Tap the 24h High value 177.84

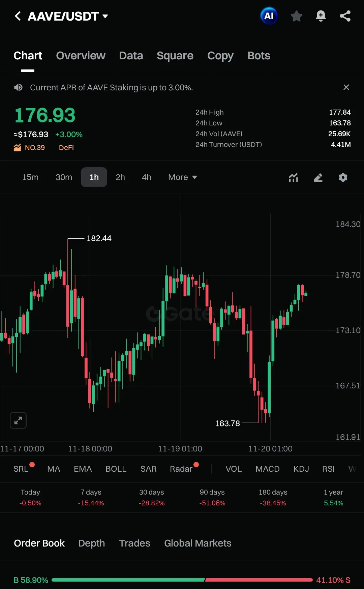(340, 112)
